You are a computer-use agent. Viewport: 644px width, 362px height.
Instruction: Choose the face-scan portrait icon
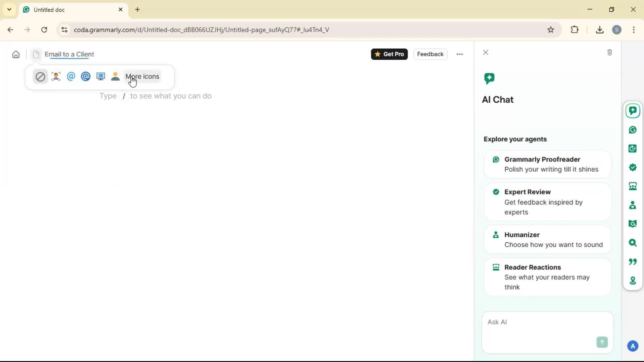56,76
